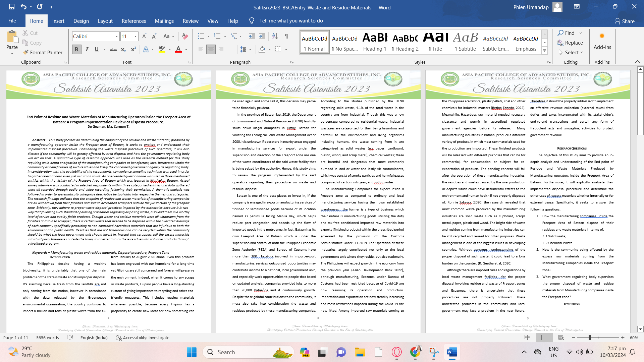
Task: Apply the red font color swatch
Action: click(178, 50)
